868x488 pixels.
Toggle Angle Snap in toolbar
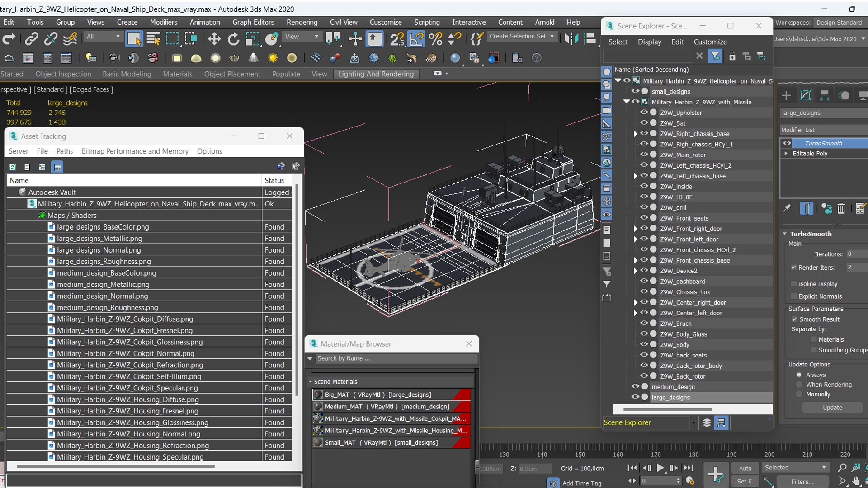(x=416, y=39)
